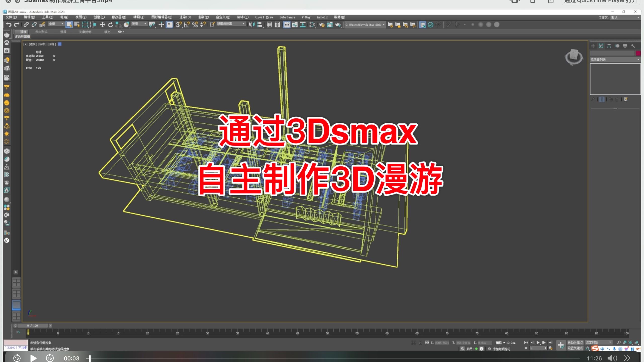Screen dimensions: 644x362
Task: Click the Undo arrow in main toolbar
Action: pyautogui.click(x=9, y=24)
